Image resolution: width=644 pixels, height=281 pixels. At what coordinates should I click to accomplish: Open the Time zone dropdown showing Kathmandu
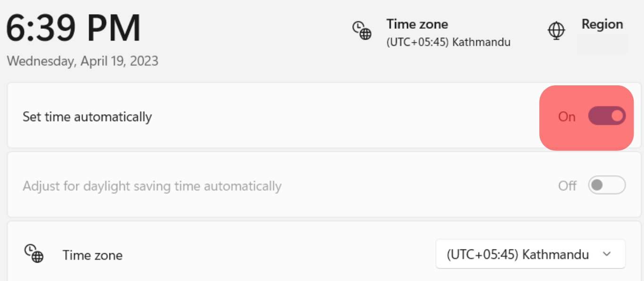530,254
